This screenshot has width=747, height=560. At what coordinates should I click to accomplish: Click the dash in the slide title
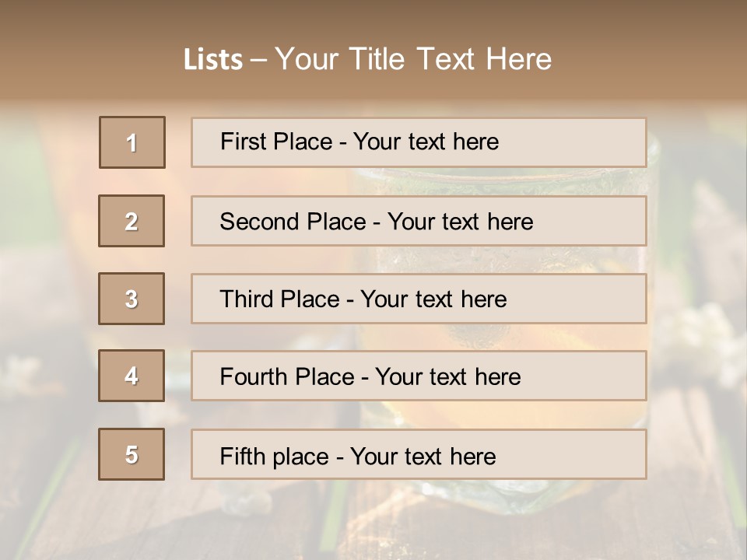(x=258, y=60)
